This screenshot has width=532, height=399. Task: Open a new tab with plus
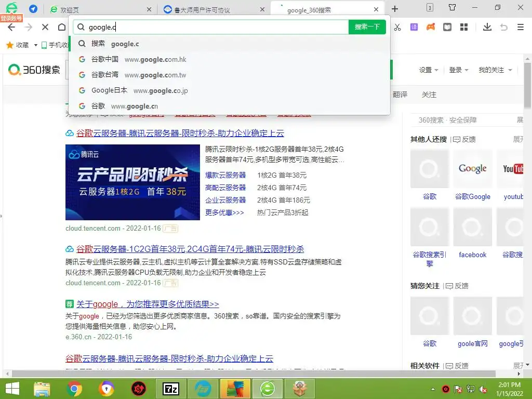(395, 9)
